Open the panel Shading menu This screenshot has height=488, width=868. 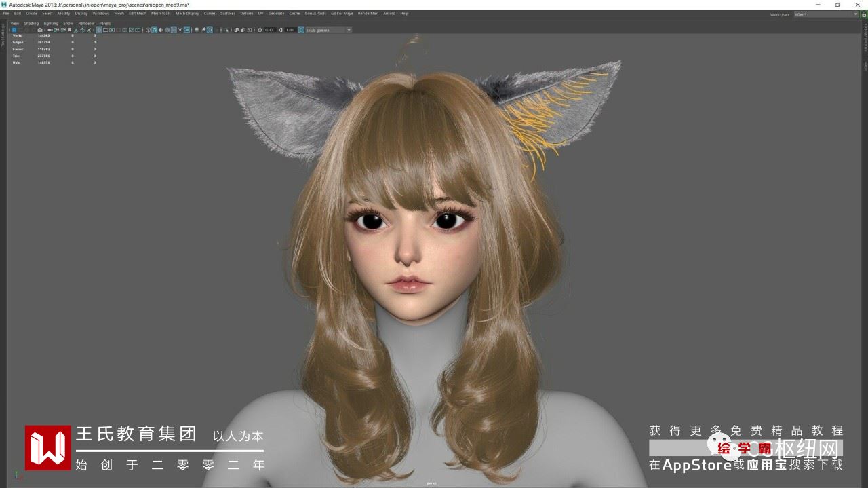pyautogui.click(x=31, y=23)
